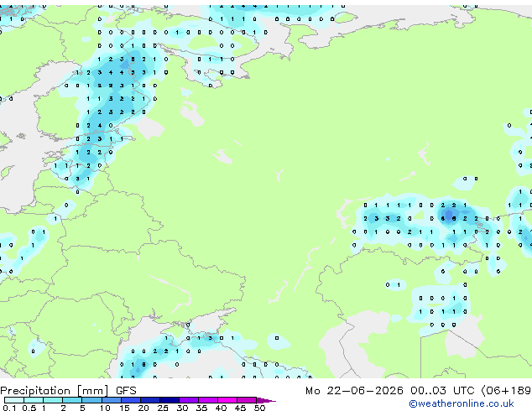Click the 'GFS' model label
The width and height of the screenshot is (532, 411).
[126, 391]
